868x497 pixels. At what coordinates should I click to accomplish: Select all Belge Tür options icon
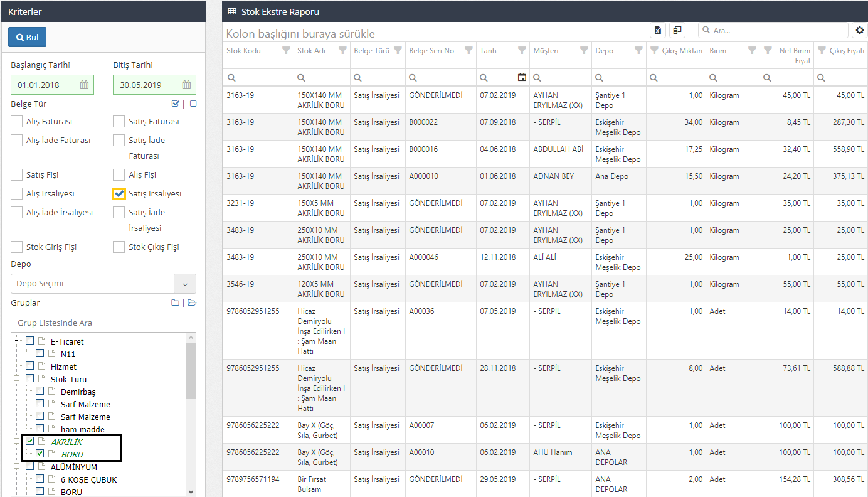click(175, 104)
